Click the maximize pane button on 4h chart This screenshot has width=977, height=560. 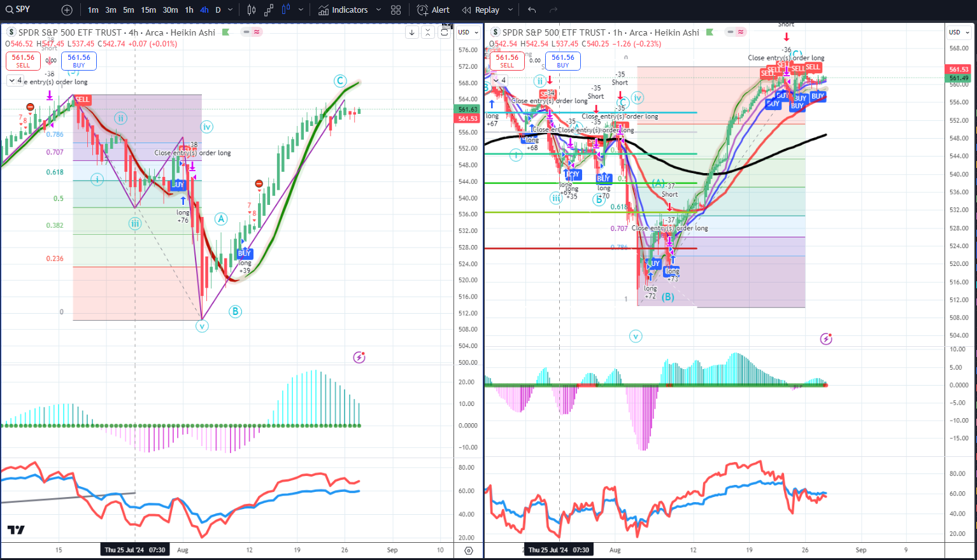[445, 32]
